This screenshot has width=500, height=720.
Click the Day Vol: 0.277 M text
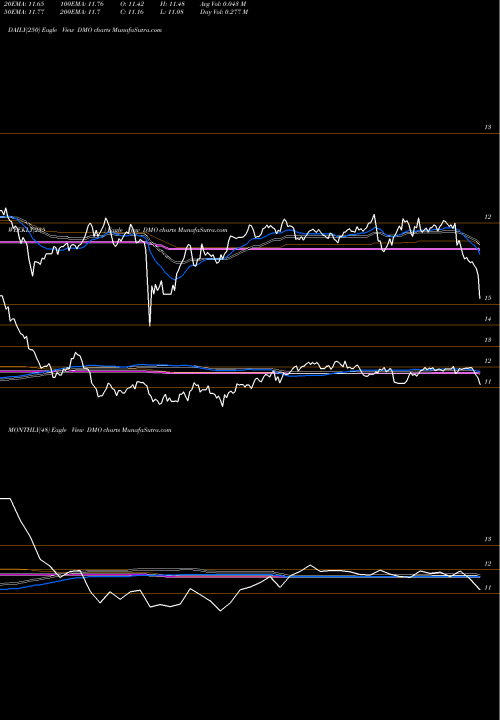click(224, 12)
